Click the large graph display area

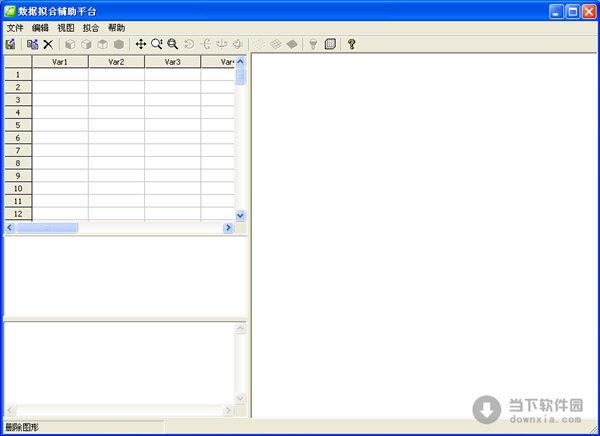424,235
